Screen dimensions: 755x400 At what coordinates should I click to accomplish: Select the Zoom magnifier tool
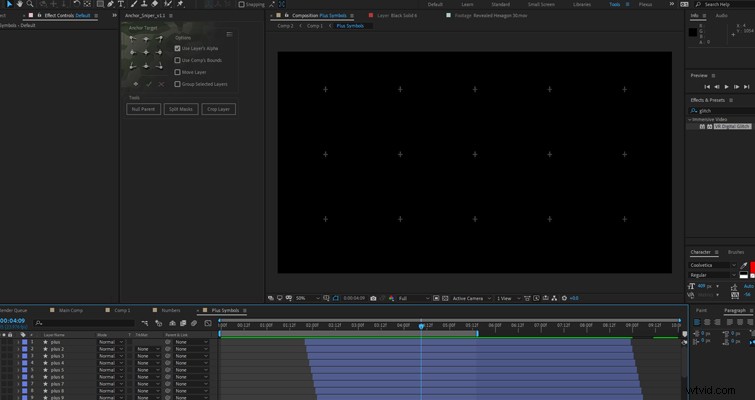tap(30, 4)
